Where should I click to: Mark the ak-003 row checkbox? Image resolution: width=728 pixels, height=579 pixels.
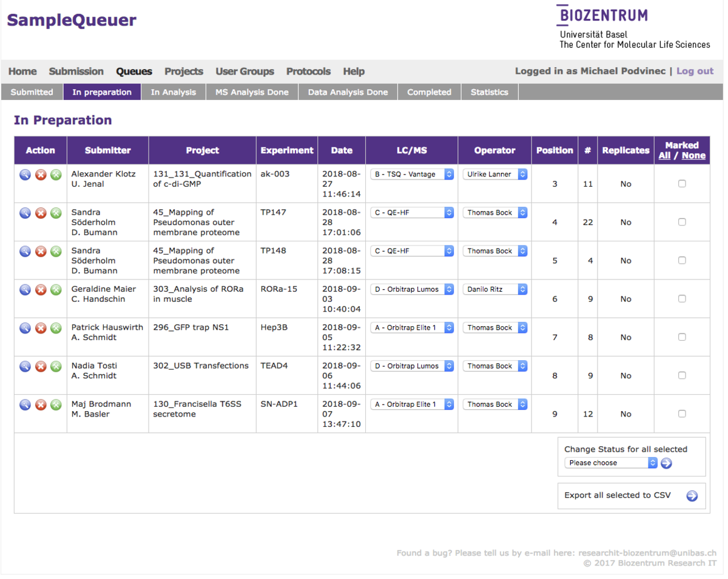point(682,184)
